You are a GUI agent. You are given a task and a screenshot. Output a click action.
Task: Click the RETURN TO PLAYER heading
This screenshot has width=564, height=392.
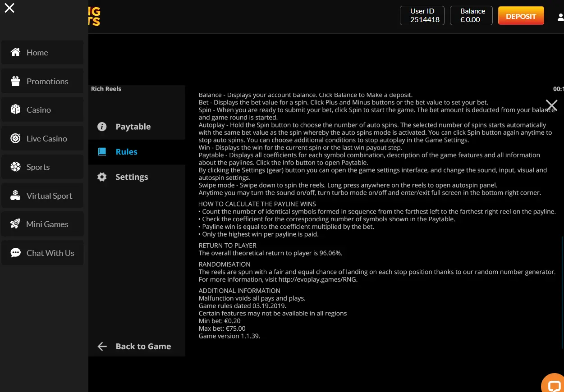pos(228,246)
